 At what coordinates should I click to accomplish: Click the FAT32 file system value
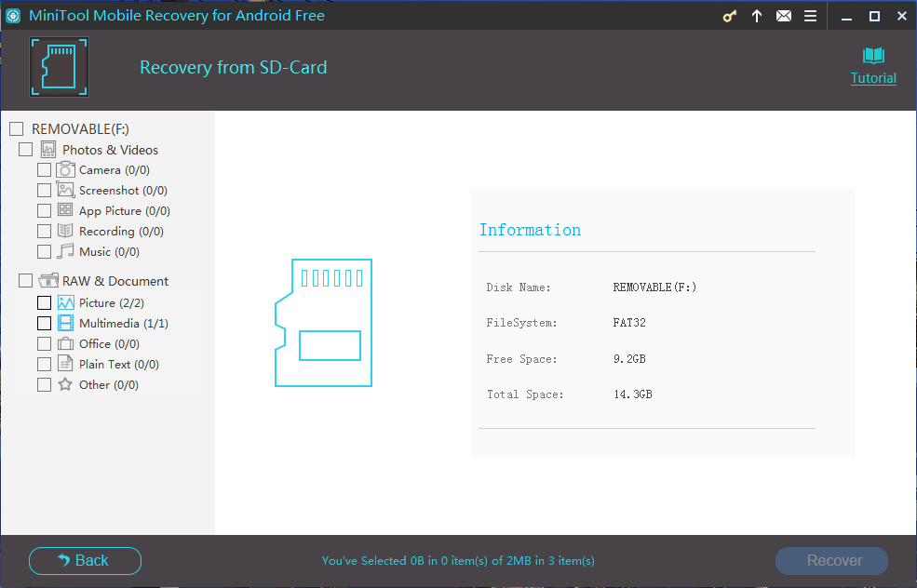(x=629, y=323)
